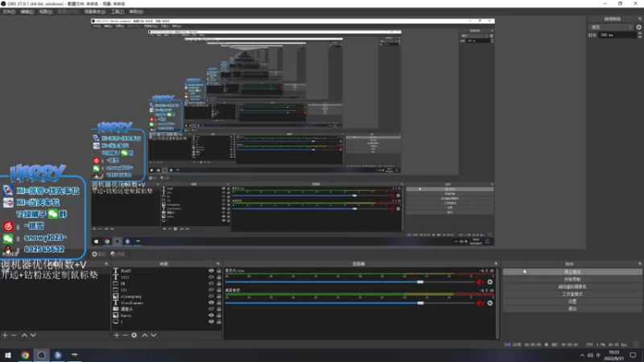Add a new source with the plus icon in the 来源 panel
The image size is (644, 362).
(x=117, y=335)
